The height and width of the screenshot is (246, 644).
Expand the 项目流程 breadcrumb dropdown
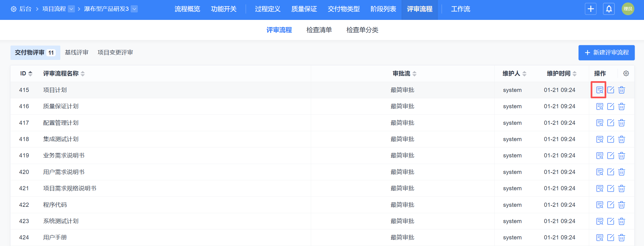click(x=71, y=9)
